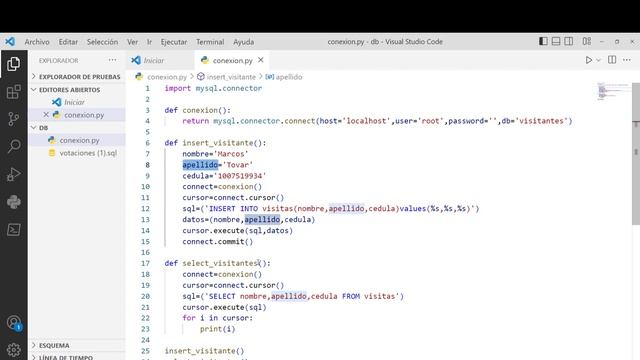This screenshot has width=640, height=360.
Task: Open the Ver menu
Action: (x=133, y=42)
